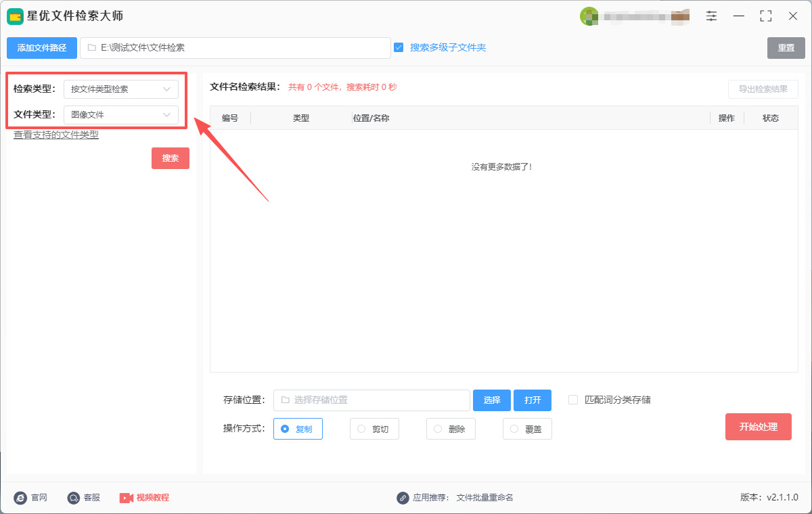Click the 选择存储位置 input field
Image resolution: width=812 pixels, height=514 pixels.
click(371, 400)
